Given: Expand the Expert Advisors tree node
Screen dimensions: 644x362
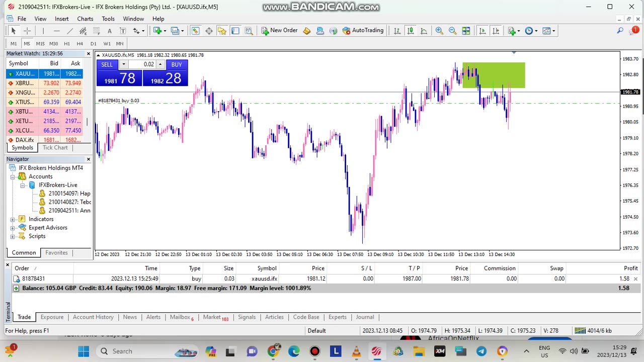Looking at the screenshot, I should pyautogui.click(x=13, y=228).
